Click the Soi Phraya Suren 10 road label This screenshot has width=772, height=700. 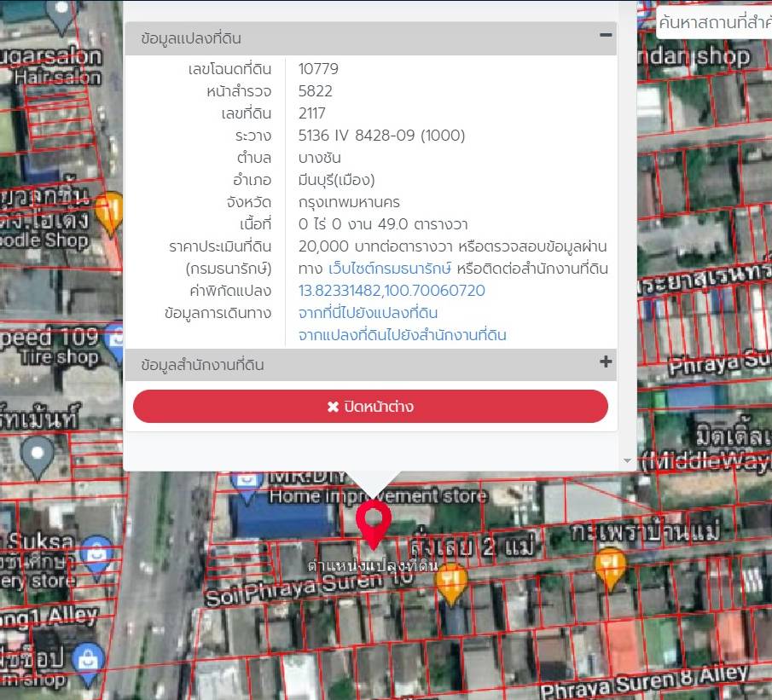pyautogui.click(x=309, y=587)
